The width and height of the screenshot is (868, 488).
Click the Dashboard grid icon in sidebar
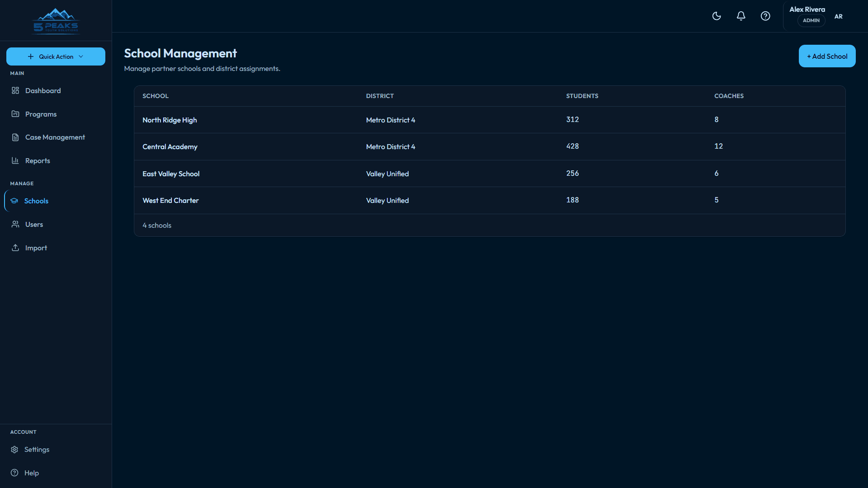pyautogui.click(x=15, y=90)
